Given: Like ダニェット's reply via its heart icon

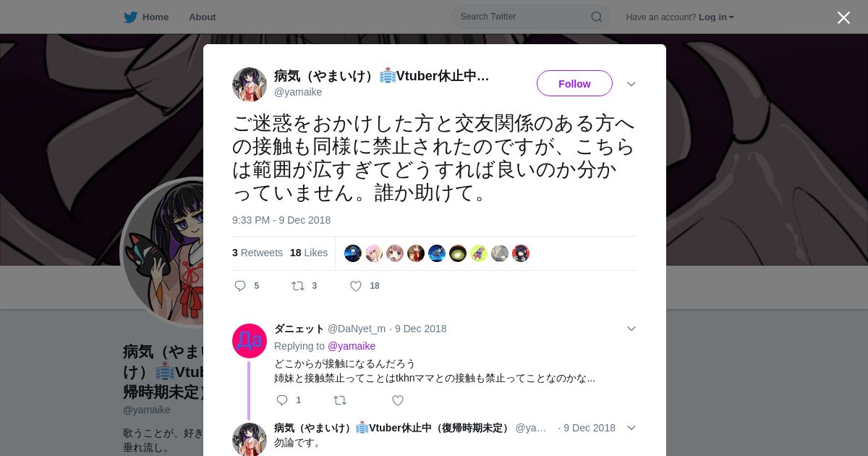Looking at the screenshot, I should [x=398, y=400].
